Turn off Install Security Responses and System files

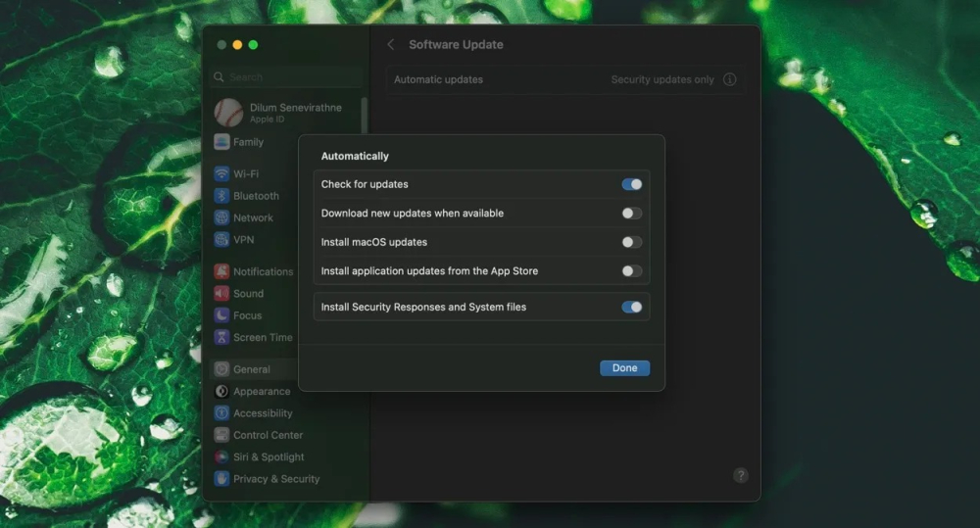tap(631, 307)
